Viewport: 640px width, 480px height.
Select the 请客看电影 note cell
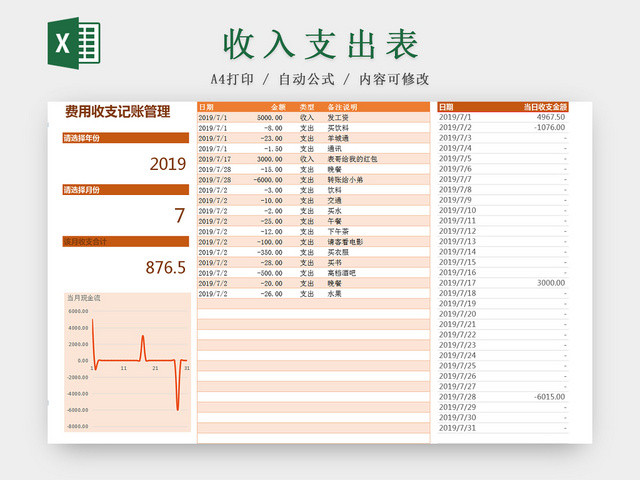pyautogui.click(x=345, y=242)
